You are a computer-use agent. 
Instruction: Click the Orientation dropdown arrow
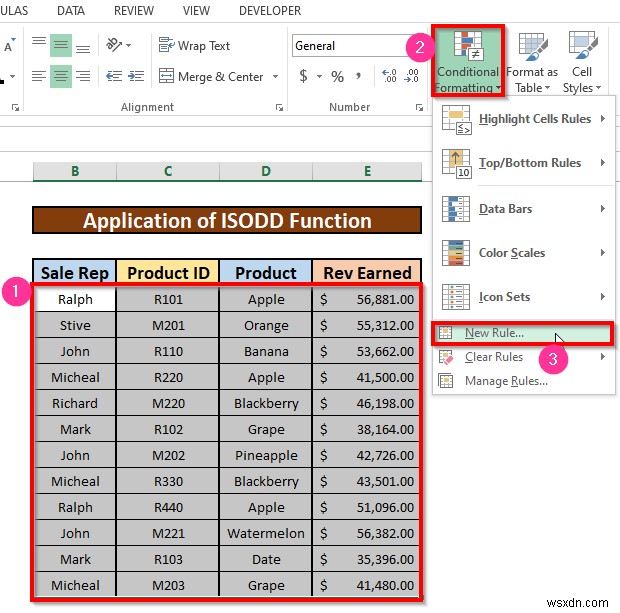point(129,45)
